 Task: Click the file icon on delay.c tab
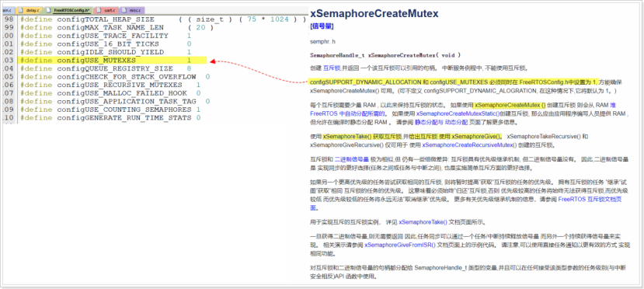click(x=21, y=9)
